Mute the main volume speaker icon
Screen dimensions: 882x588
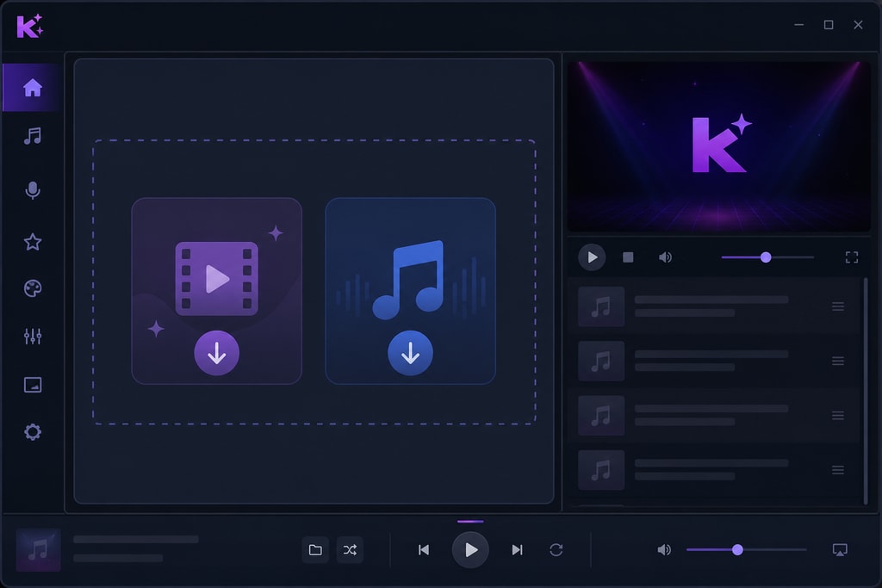(664, 550)
